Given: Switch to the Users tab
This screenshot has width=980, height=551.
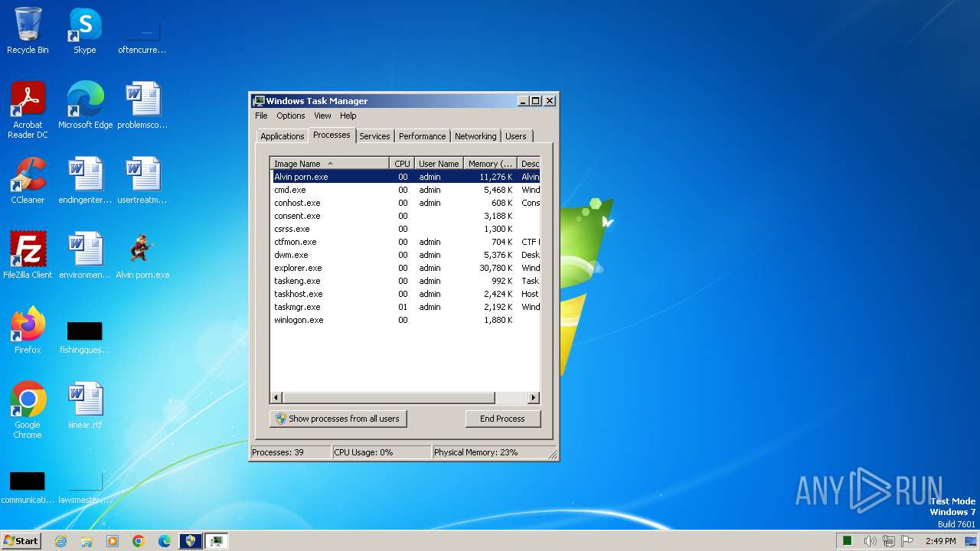Looking at the screenshot, I should pos(516,136).
